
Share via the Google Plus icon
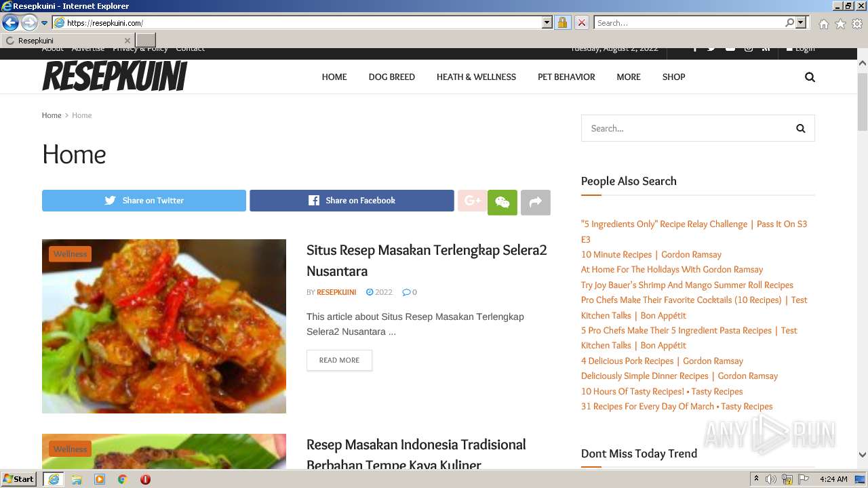click(x=472, y=201)
